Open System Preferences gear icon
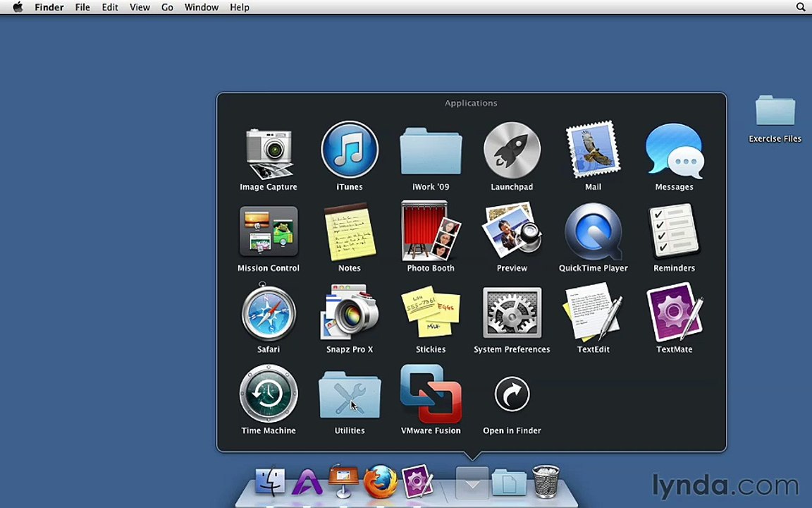The height and width of the screenshot is (508, 812). click(x=512, y=313)
